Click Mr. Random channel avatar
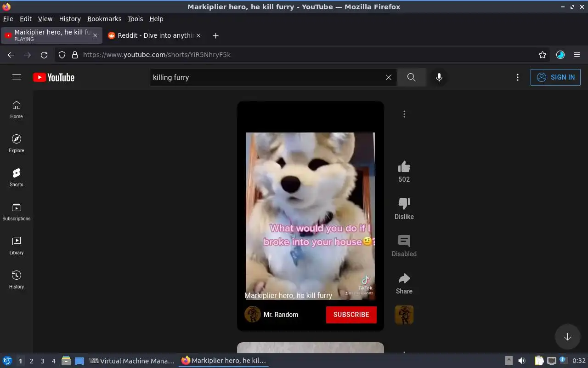This screenshot has width=588, height=368. (252, 315)
